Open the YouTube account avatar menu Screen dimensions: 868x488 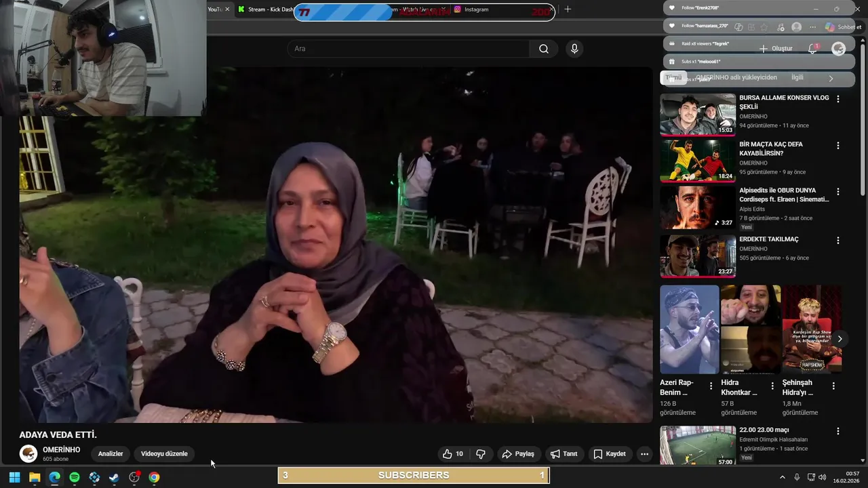[839, 49]
